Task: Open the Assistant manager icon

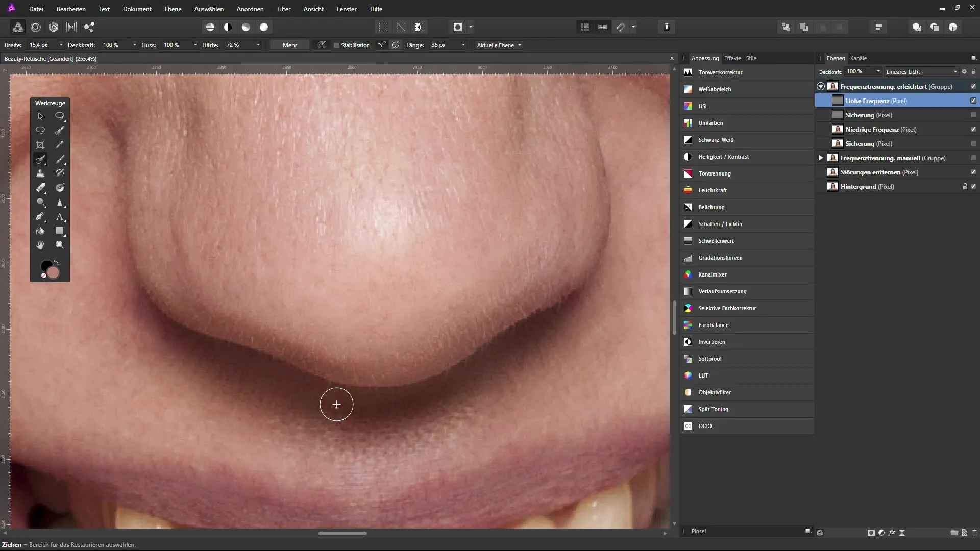Action: point(667,27)
